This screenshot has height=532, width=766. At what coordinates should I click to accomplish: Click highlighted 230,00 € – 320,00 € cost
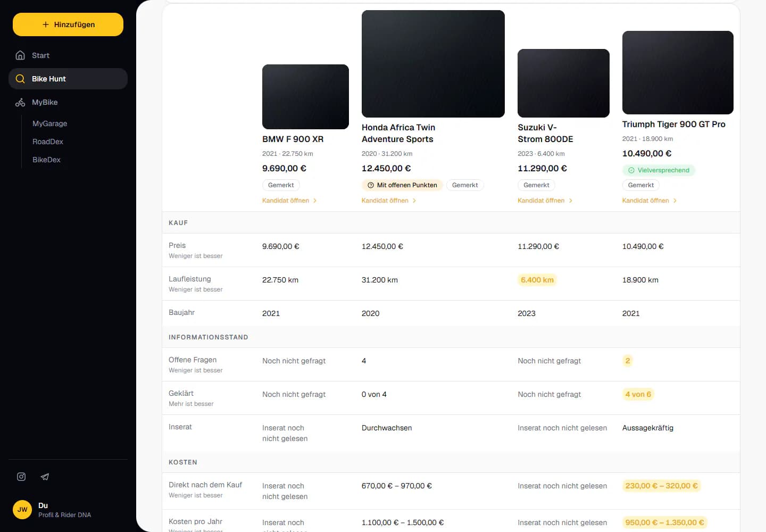[661, 486]
